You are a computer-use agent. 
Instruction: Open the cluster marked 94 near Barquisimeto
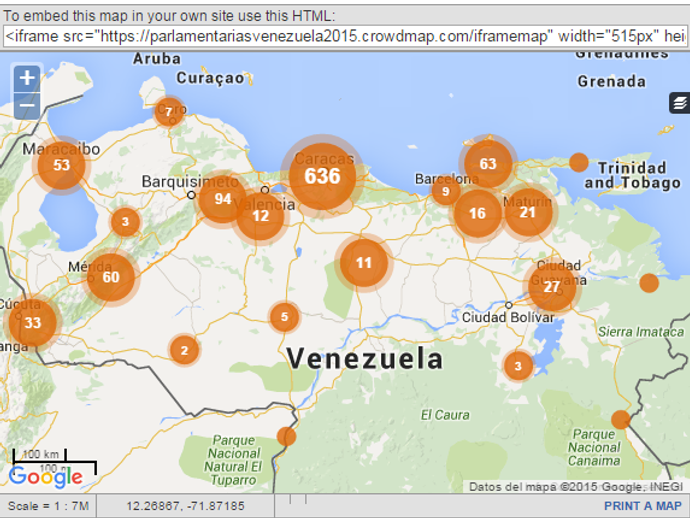click(x=223, y=199)
